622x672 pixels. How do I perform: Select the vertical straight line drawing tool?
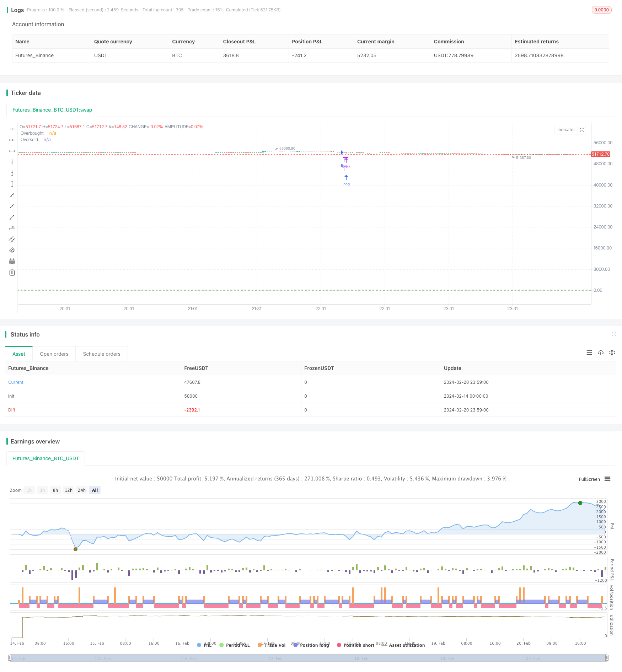[12, 162]
